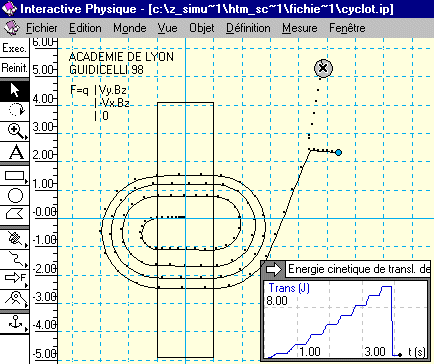Click the tall rectangle field region
The width and height of the screenshot is (434, 364).
point(185,230)
